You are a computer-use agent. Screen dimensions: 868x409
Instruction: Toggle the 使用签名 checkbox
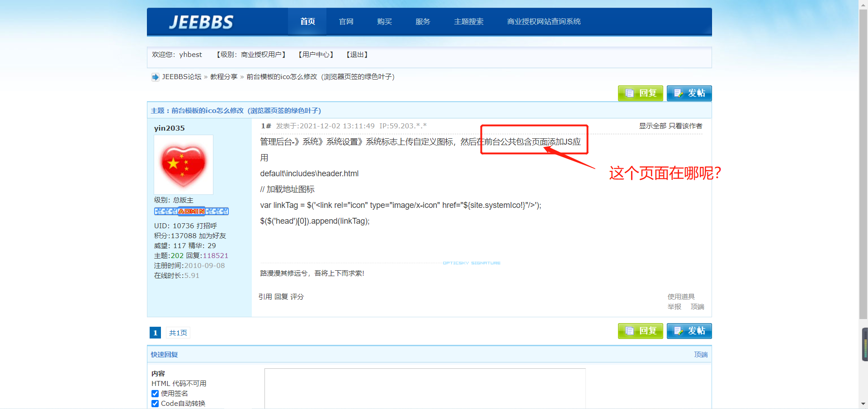click(155, 394)
